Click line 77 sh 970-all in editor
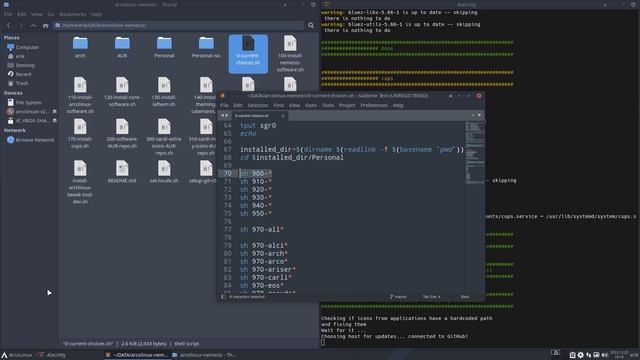This screenshot has height=360, width=640. pyautogui.click(x=262, y=229)
